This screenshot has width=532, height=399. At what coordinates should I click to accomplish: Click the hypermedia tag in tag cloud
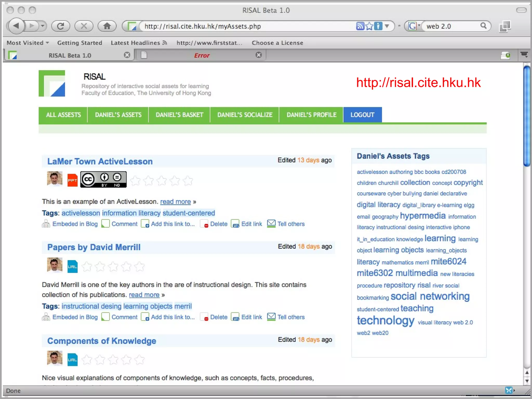[x=423, y=216]
